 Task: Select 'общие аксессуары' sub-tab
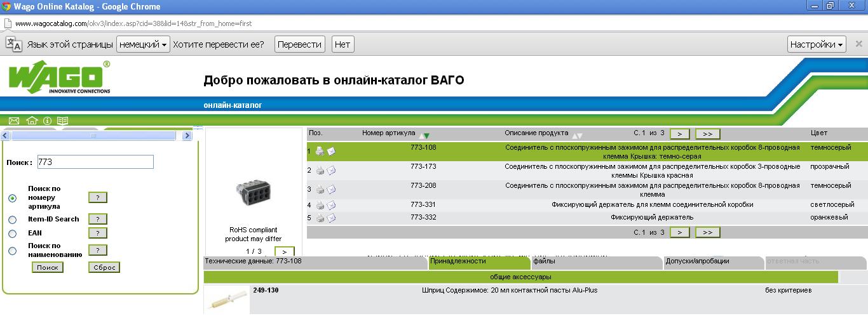(x=521, y=277)
